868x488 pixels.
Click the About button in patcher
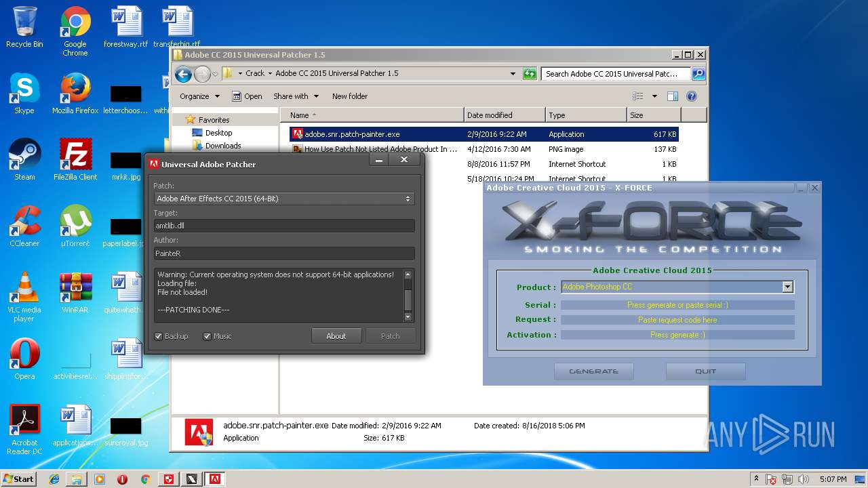[x=336, y=336]
